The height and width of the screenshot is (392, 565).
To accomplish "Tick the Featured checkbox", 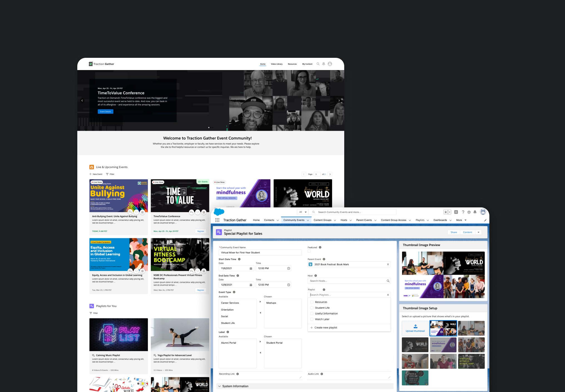I will pyautogui.click(x=309, y=251).
